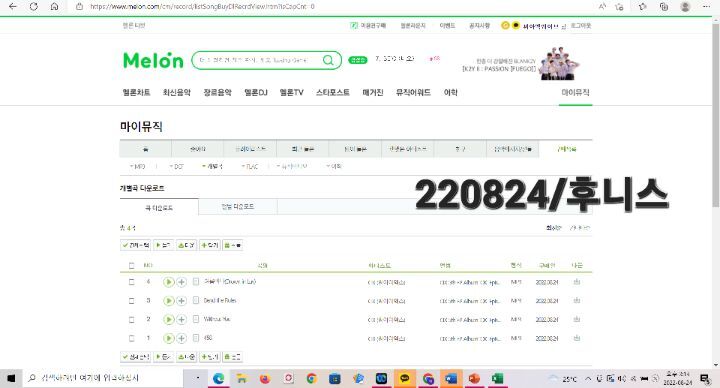Open the browser profile avatar icon

coord(686,6)
